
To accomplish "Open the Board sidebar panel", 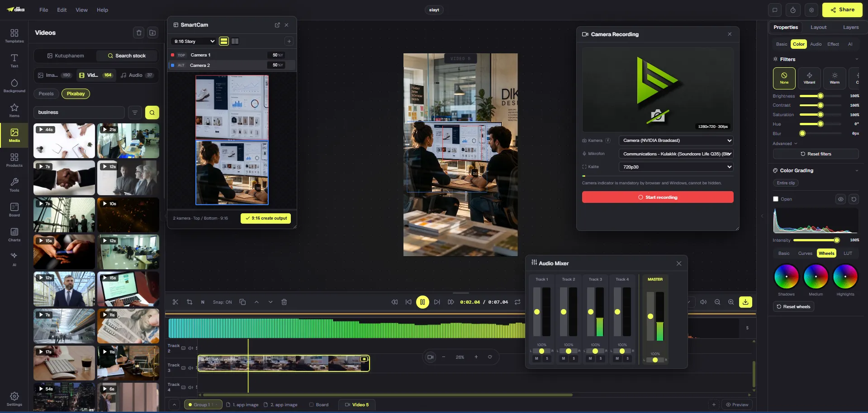I will (x=14, y=210).
